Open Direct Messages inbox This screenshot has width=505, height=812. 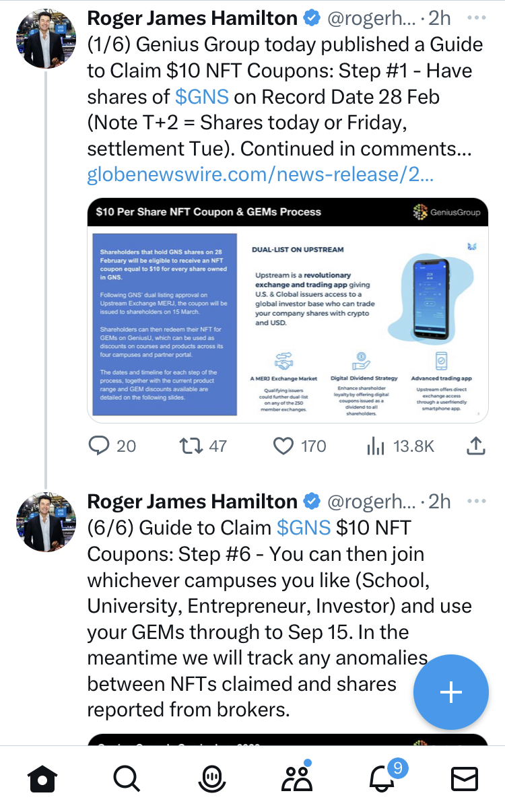pos(465,778)
